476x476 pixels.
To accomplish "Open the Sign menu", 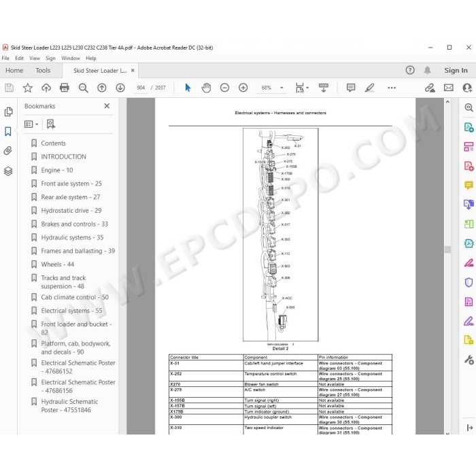I will point(50,58).
